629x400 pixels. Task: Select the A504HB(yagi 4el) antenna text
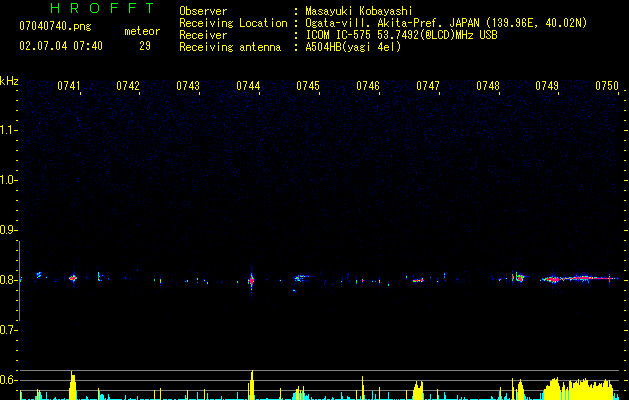pos(353,47)
